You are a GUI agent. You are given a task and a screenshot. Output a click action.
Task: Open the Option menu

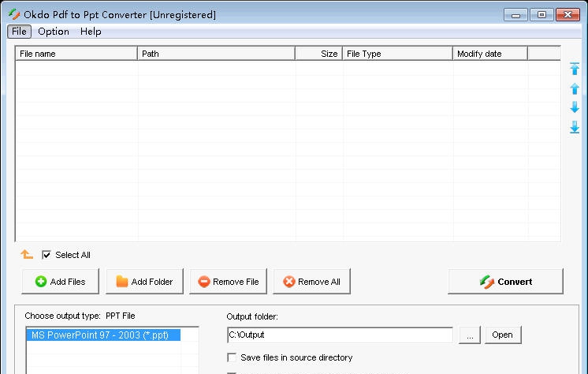click(54, 32)
